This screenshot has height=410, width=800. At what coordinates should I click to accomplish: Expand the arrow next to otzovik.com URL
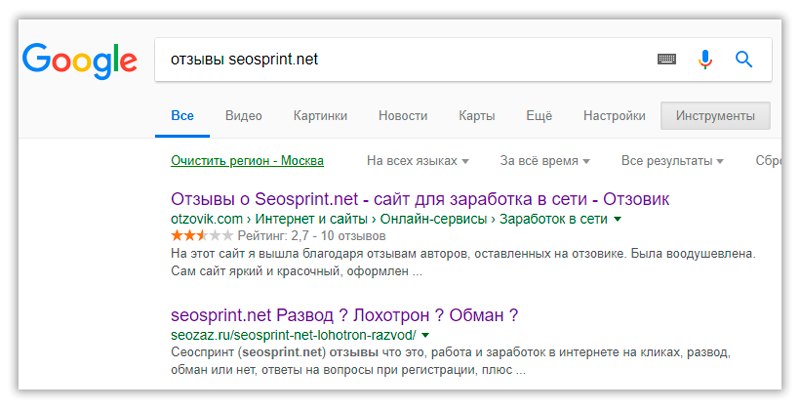pos(617,219)
